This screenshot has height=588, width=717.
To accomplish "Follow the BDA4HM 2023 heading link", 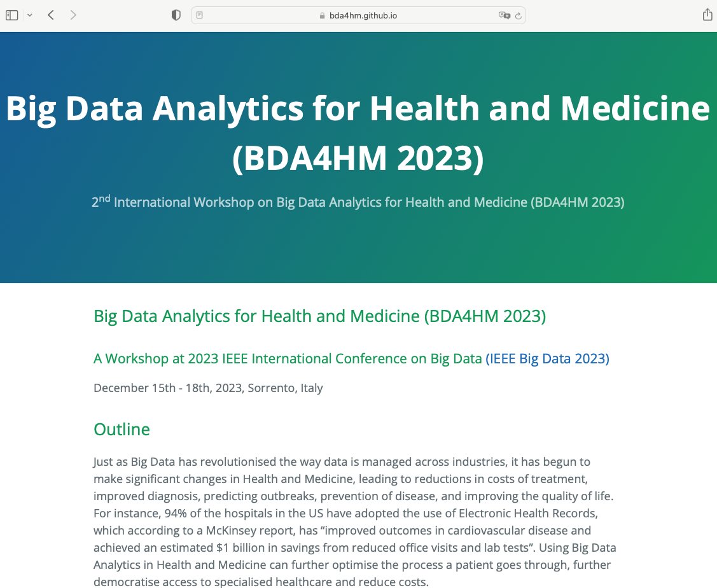I will pos(319,316).
